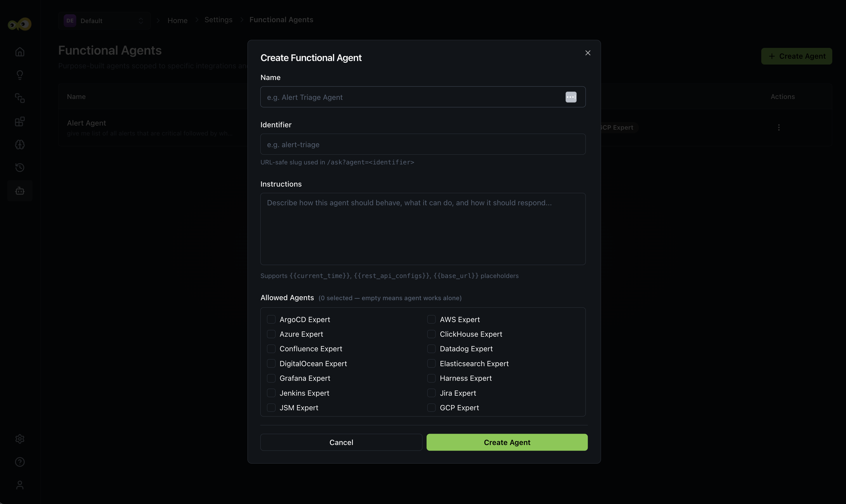Open the workflows shapes icon in sidebar
The height and width of the screenshot is (504, 846).
click(20, 98)
